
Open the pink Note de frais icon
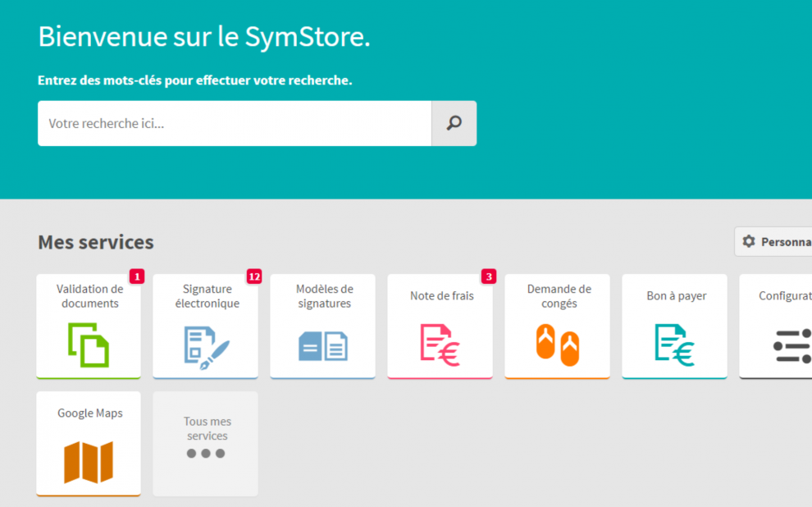point(440,345)
